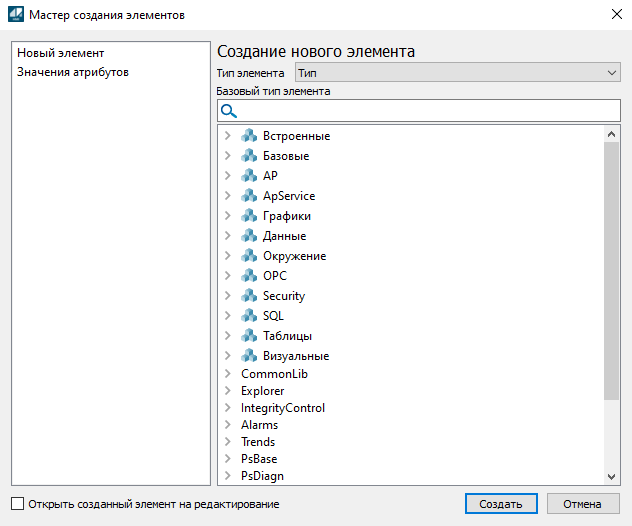This screenshot has width=632, height=526.
Task: Expand the Таблицы tree node
Action: tap(228, 336)
